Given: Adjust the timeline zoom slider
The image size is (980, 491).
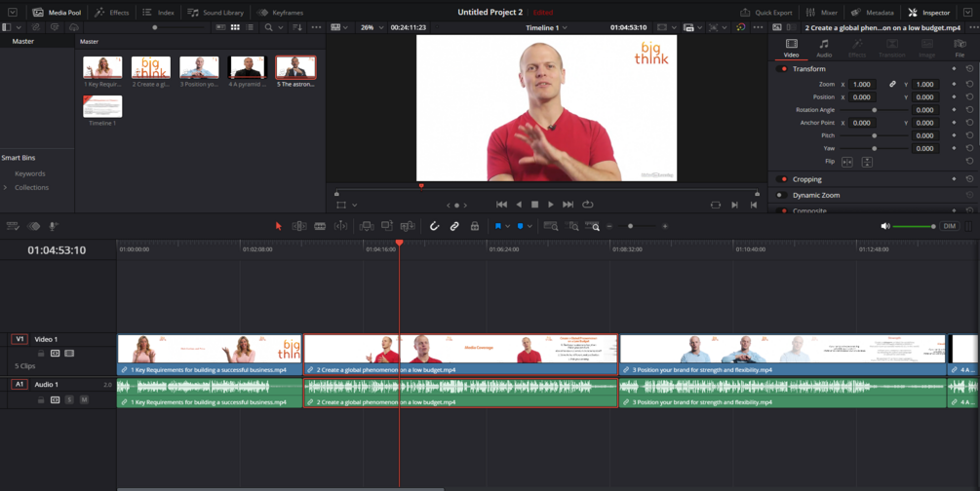Looking at the screenshot, I should [x=631, y=226].
